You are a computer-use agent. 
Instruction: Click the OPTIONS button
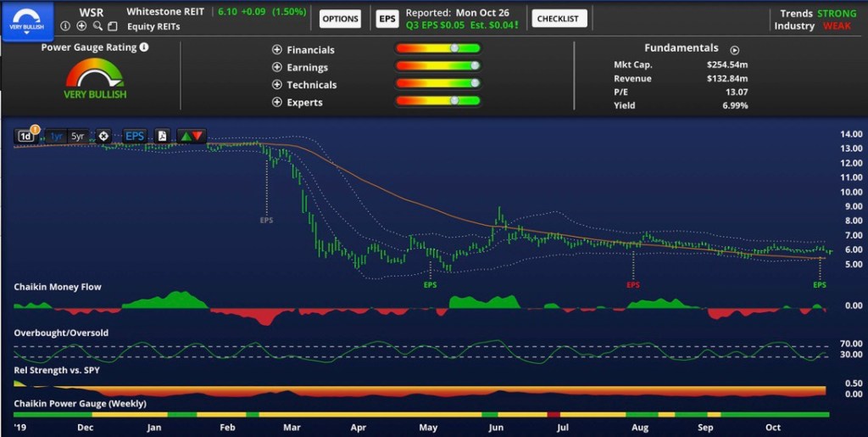(x=341, y=19)
